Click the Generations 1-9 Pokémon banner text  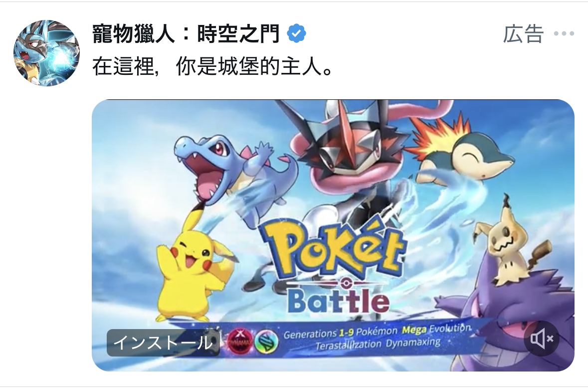point(377,337)
